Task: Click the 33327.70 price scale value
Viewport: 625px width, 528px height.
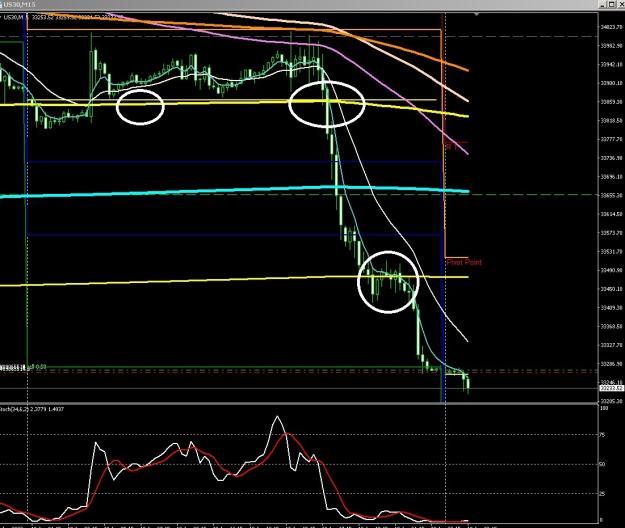Action: pyautogui.click(x=611, y=345)
